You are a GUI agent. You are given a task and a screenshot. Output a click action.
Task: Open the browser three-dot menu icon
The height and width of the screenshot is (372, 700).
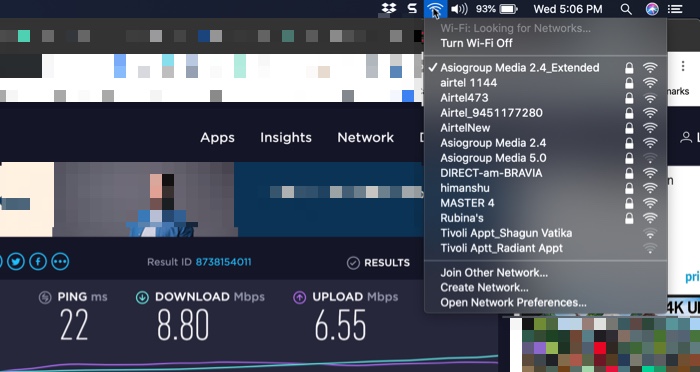[x=683, y=67]
